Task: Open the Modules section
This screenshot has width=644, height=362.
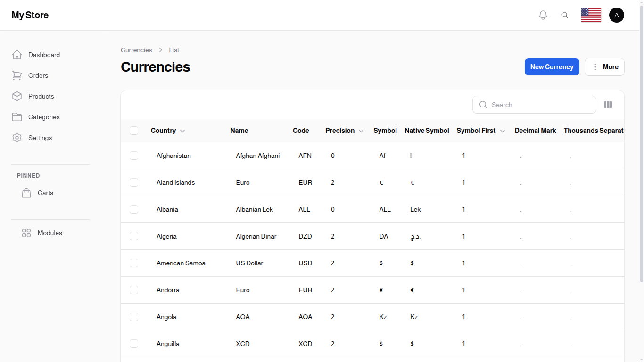Action: pyautogui.click(x=50, y=233)
